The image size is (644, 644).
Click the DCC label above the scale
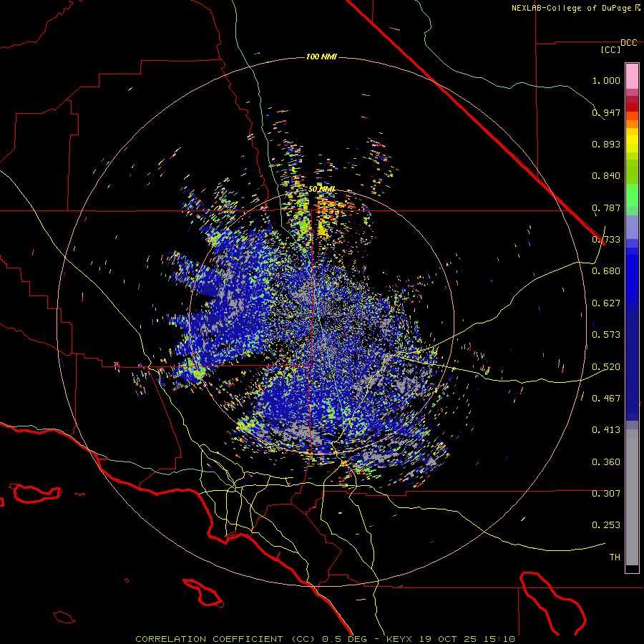click(x=628, y=43)
